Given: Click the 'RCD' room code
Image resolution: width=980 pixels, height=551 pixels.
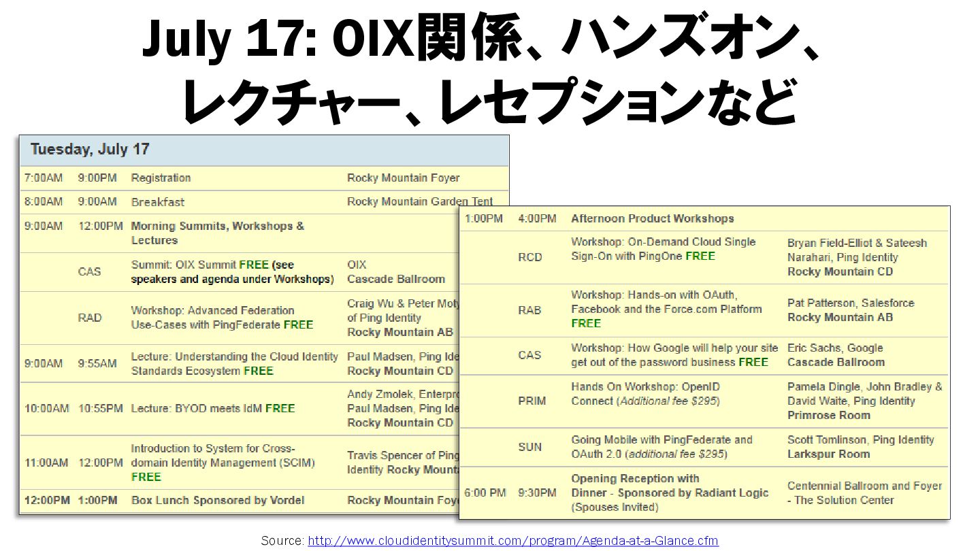Looking at the screenshot, I should click(530, 257).
